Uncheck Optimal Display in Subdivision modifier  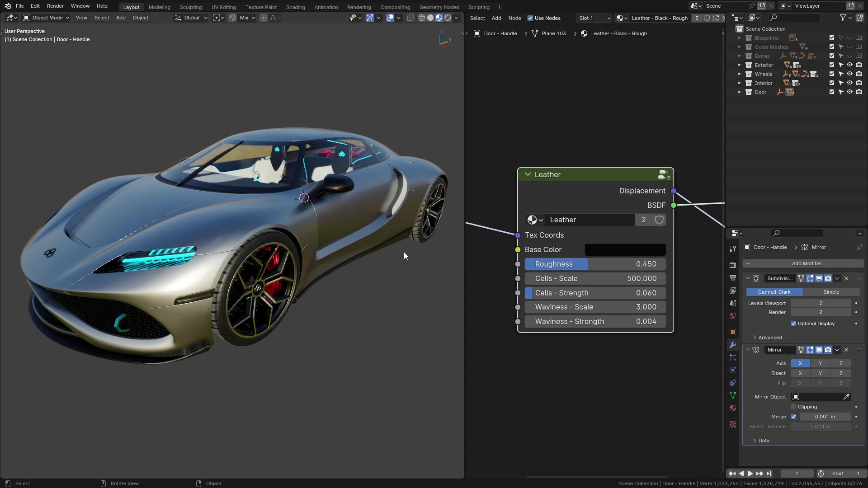coord(793,324)
